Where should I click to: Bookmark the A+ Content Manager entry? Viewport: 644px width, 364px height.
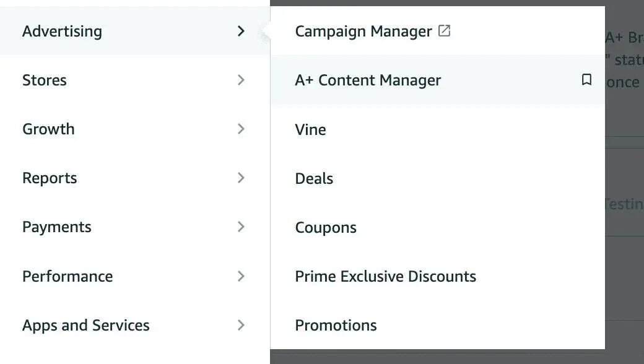click(x=586, y=80)
